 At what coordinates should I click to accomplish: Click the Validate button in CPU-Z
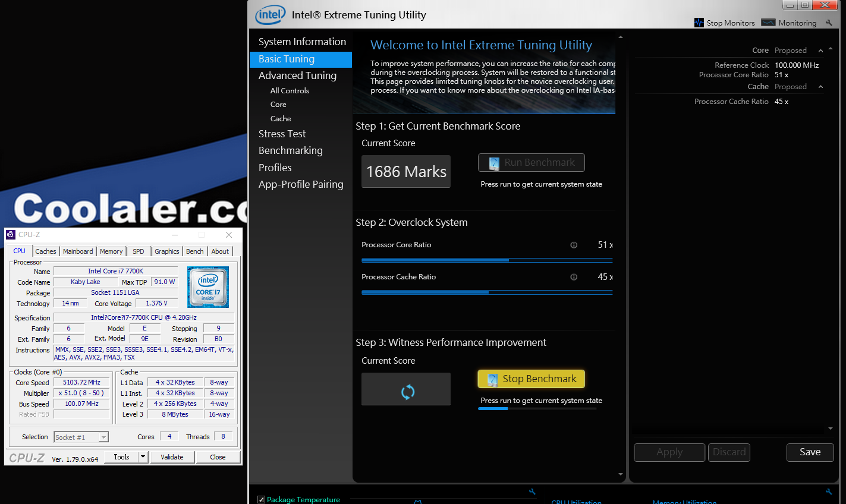(x=172, y=457)
